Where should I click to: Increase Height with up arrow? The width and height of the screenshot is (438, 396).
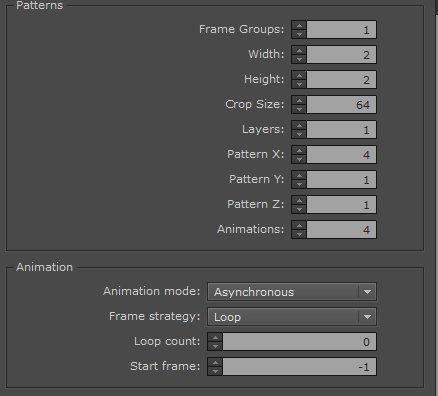[x=299, y=75]
